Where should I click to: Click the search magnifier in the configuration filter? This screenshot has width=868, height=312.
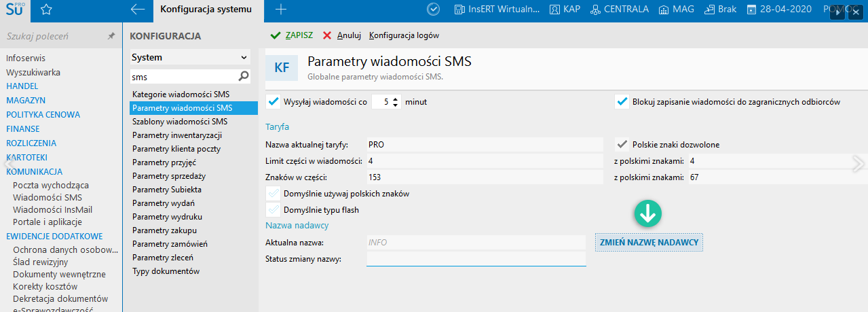click(x=244, y=76)
